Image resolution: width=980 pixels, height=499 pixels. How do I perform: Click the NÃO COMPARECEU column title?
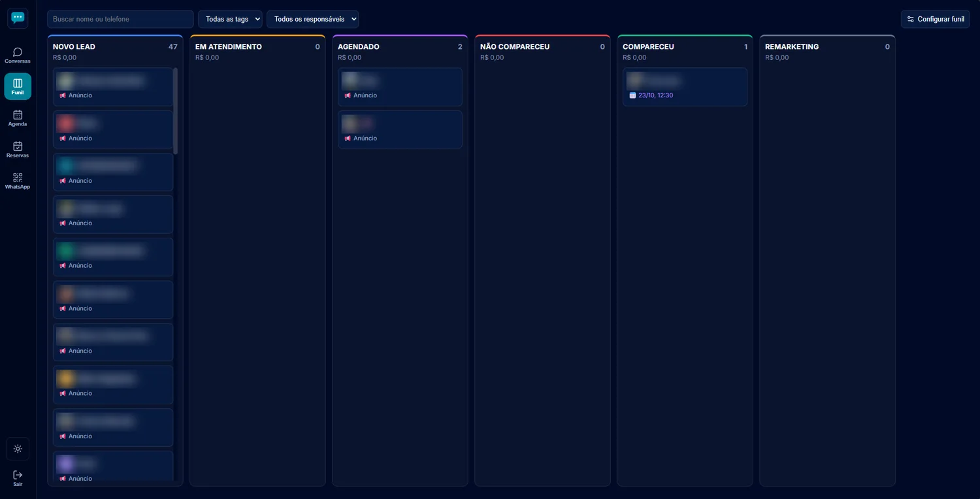point(515,47)
